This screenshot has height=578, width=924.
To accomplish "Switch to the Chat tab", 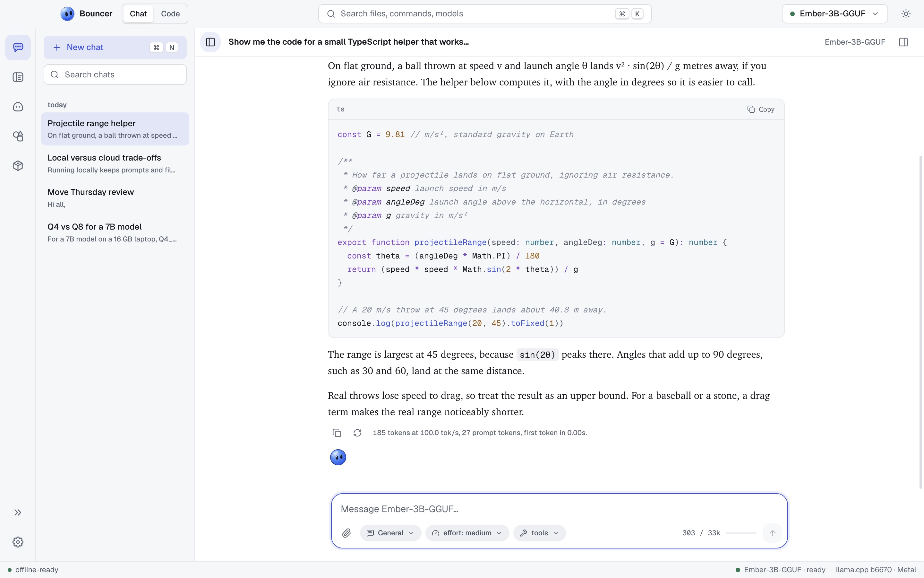I will click(138, 14).
